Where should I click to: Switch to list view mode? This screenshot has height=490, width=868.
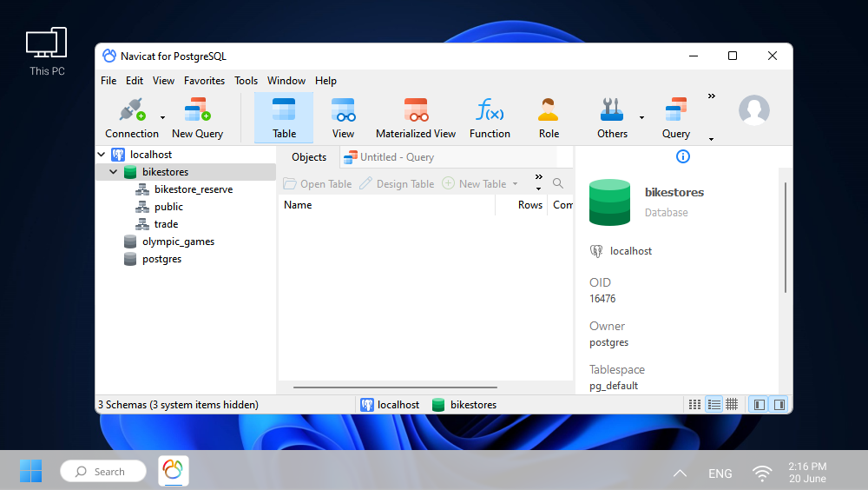tap(714, 405)
